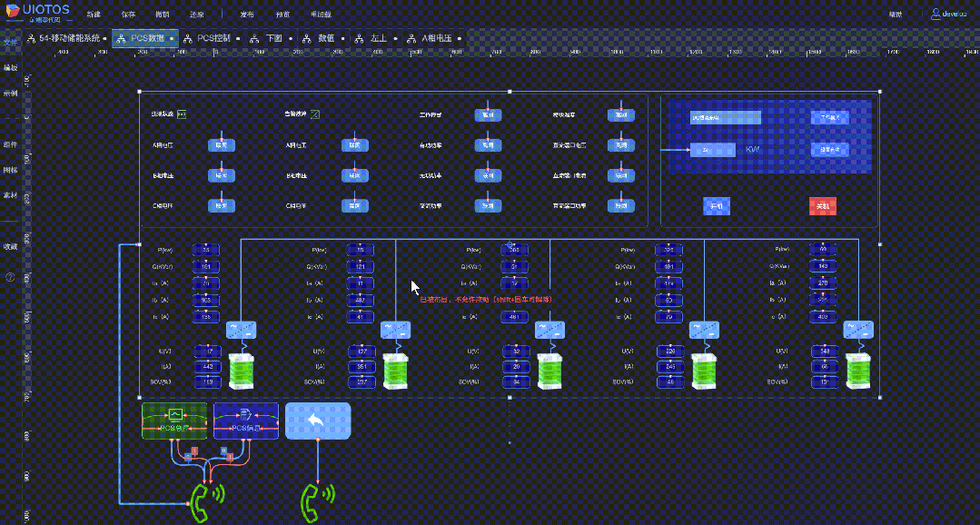Select the Ic(A) value box showing 461
Viewport: 980px width, 525px height.
point(514,317)
